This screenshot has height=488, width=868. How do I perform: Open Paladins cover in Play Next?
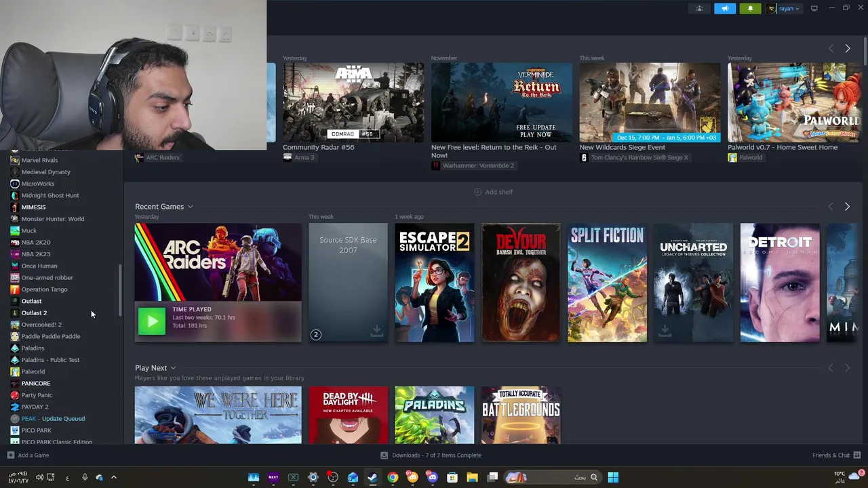coord(435,415)
